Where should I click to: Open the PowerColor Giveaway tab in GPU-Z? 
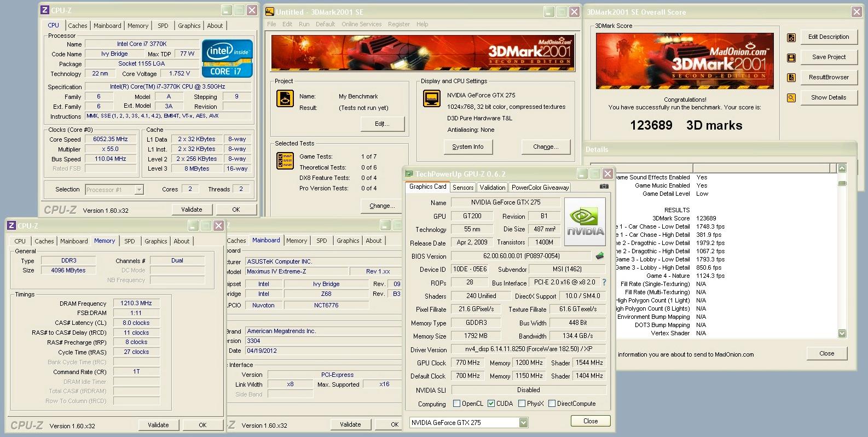point(540,187)
